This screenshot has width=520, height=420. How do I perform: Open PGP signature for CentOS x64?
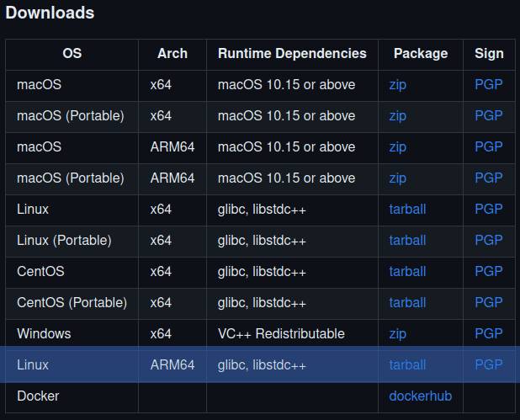489,272
